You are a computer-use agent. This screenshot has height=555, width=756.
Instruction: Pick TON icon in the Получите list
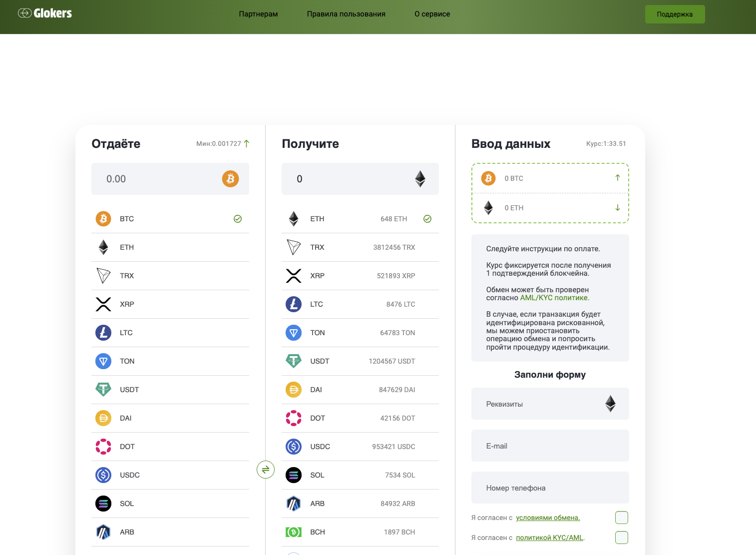[x=294, y=333]
